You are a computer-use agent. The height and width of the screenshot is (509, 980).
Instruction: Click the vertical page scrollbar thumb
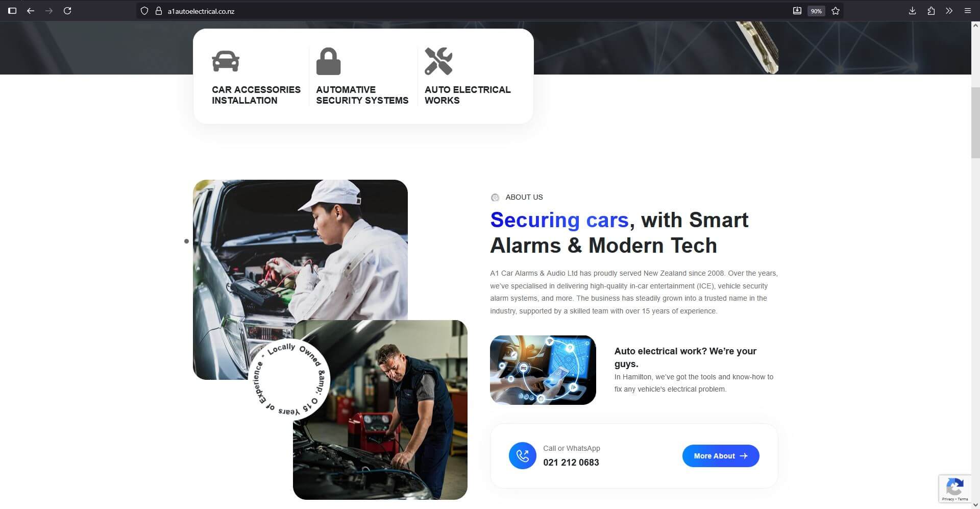975,123
